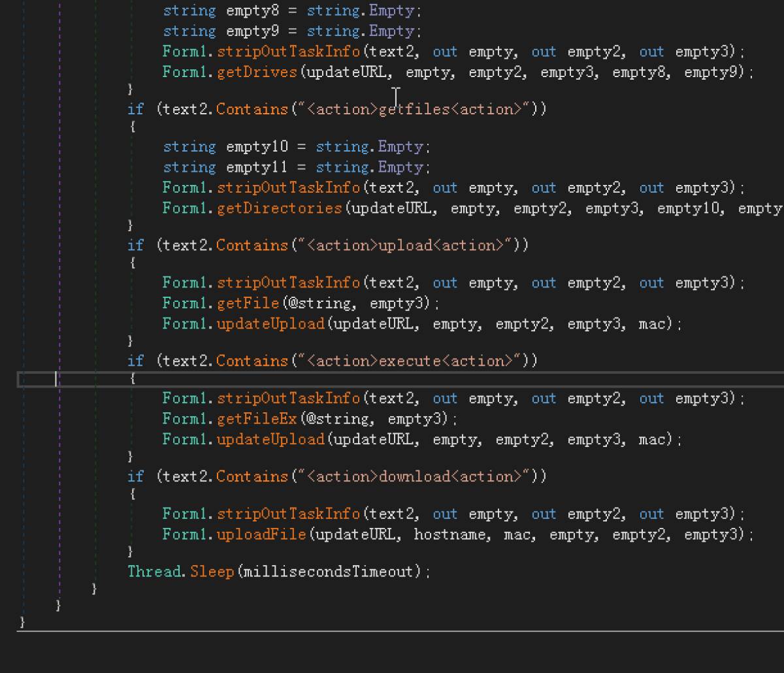Click the Sleep method after Thread

click(212, 572)
